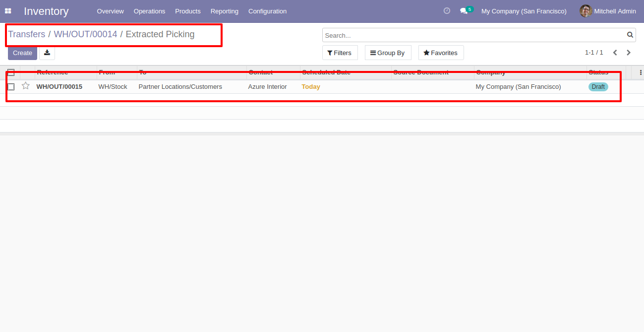Click the Today scheduled date cell
The height and width of the screenshot is (332, 644).
pos(311,87)
